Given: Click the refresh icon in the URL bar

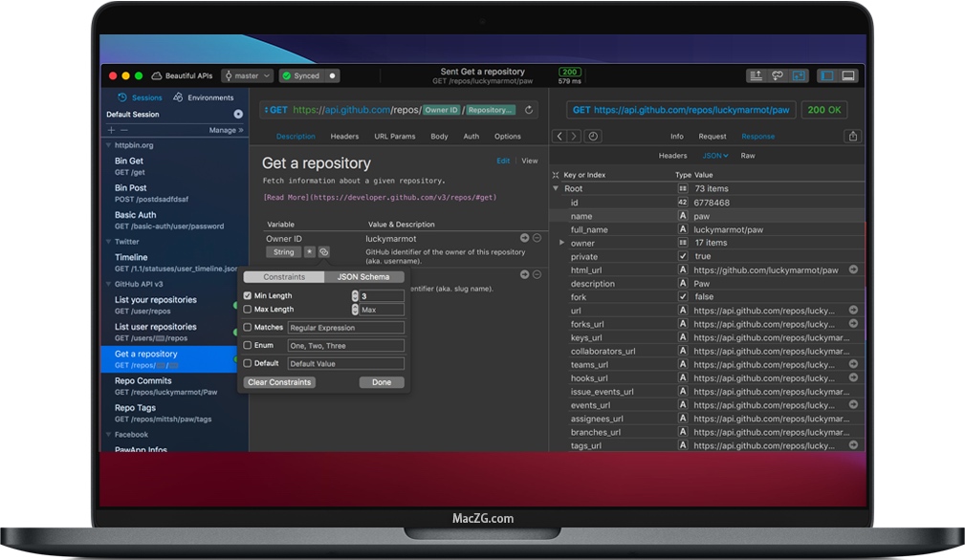Looking at the screenshot, I should (530, 110).
